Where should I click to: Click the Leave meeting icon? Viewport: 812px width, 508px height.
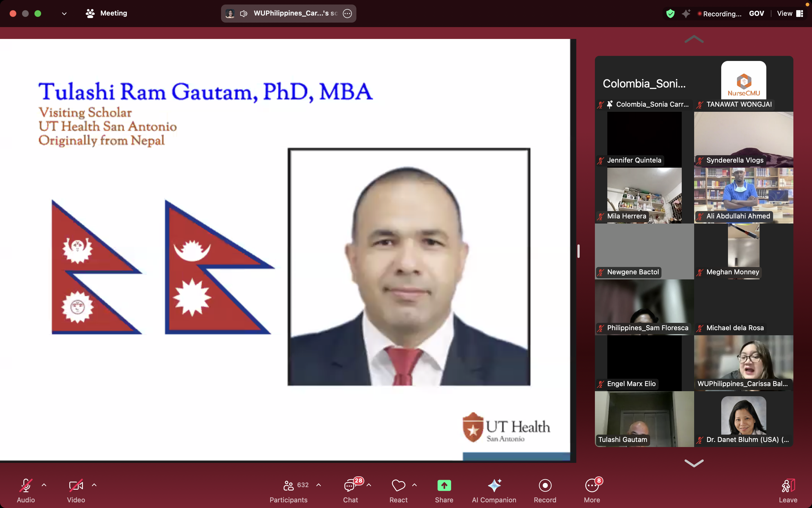tap(788, 485)
